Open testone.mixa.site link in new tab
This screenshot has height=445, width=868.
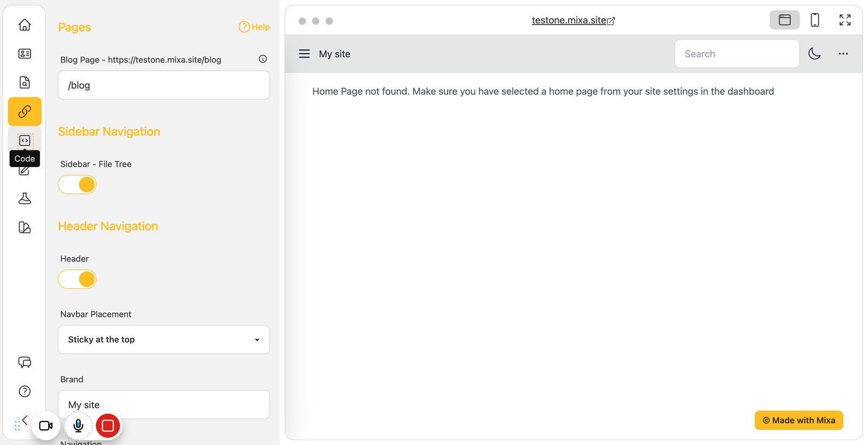(x=573, y=20)
